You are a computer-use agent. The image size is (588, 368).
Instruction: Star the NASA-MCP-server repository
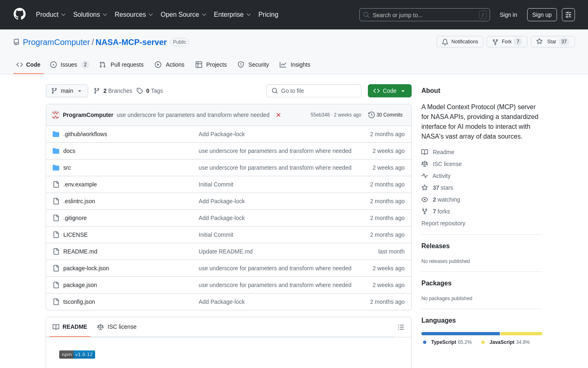pos(552,42)
